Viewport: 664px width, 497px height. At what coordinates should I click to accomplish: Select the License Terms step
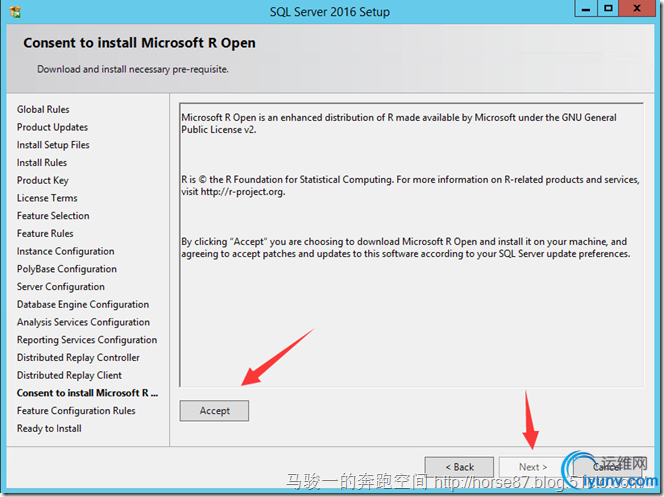click(x=47, y=198)
